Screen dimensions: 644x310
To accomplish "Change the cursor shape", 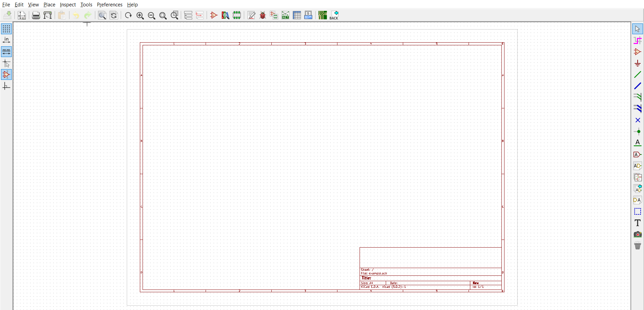I will click(6, 63).
